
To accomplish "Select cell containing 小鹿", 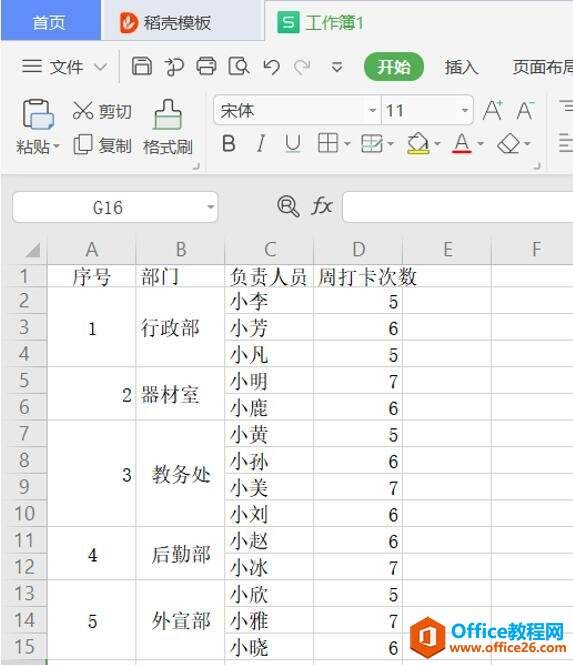I will click(x=269, y=408).
